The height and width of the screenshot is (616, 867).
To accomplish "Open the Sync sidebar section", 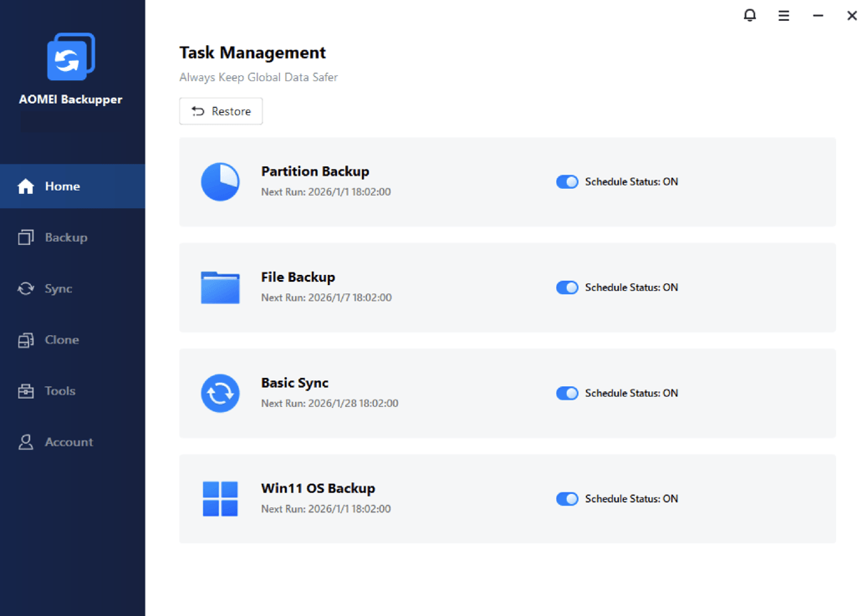I will point(58,288).
